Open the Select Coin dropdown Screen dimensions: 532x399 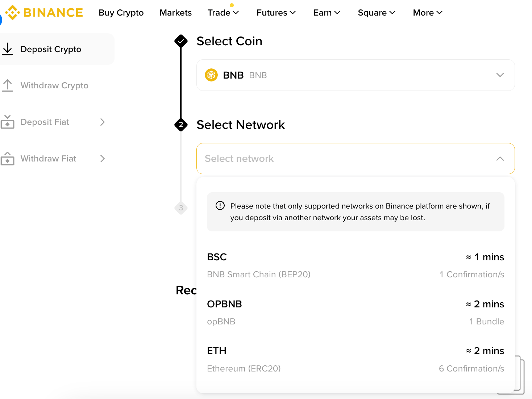click(x=356, y=75)
